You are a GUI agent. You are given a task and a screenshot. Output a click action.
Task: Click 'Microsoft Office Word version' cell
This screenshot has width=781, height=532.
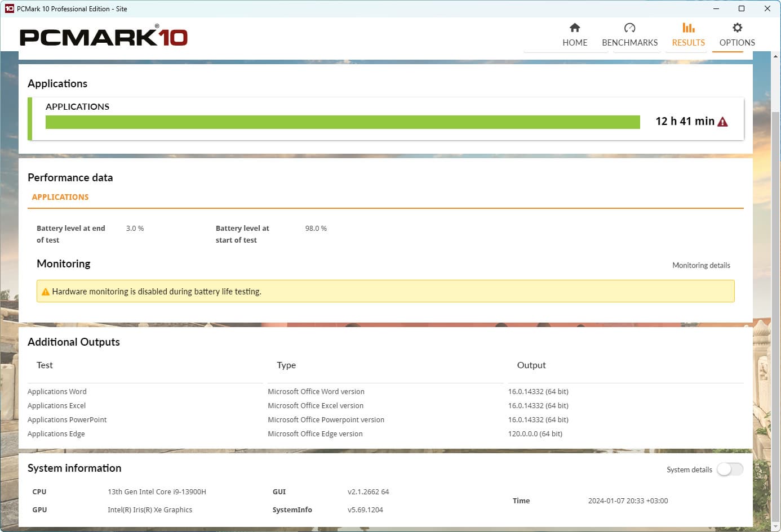(316, 392)
